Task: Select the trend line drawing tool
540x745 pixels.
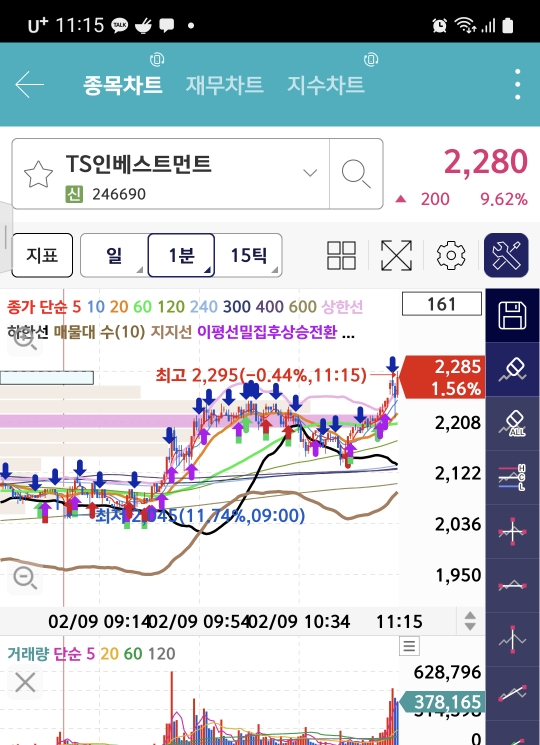Action: point(512,693)
